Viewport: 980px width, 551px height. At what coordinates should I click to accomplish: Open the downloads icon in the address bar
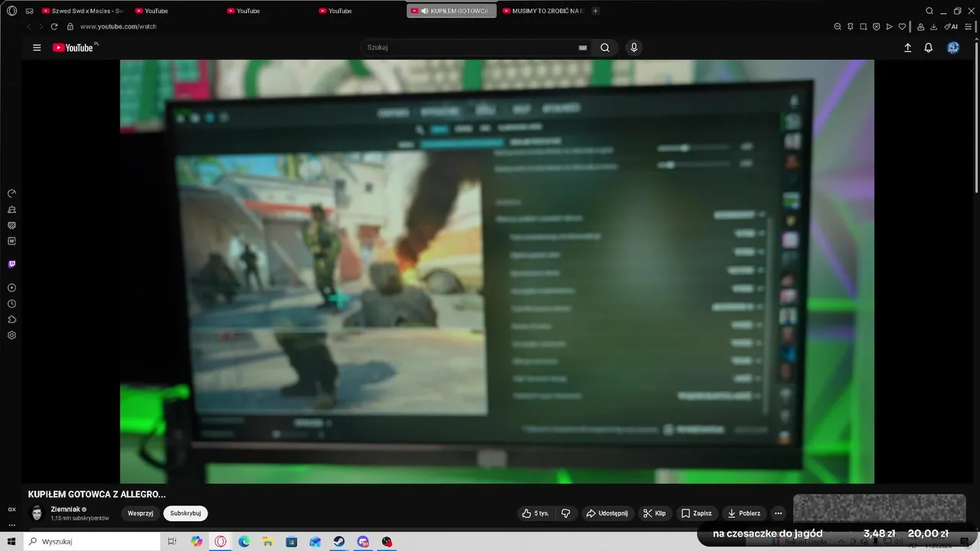pos(933,26)
